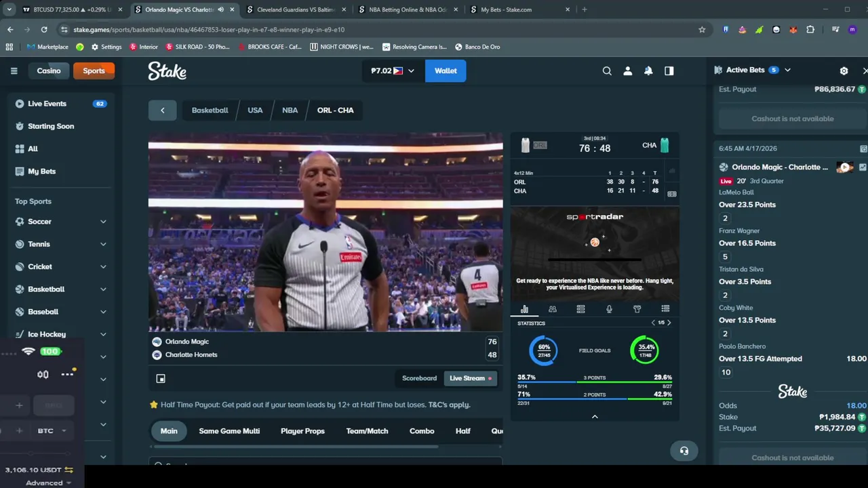This screenshot has width=868, height=488.
Task: Expand the Active Bets dropdown
Action: pos(787,70)
